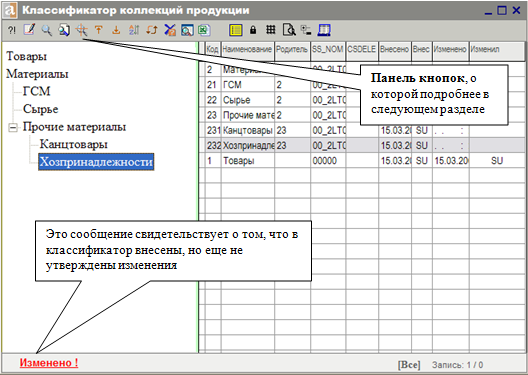Click 'Канцтовары' cell in the table
Image resolution: width=528 pixels, height=375 pixels.
pyautogui.click(x=248, y=130)
